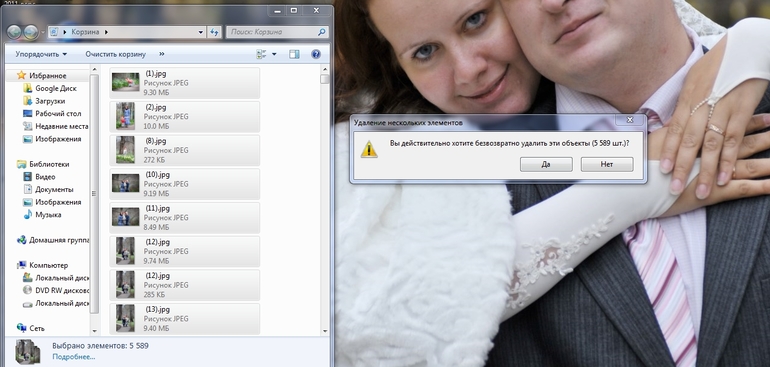This screenshot has height=367, width=770.
Task: Maximize the Корзина explorer window
Action: [x=294, y=10]
